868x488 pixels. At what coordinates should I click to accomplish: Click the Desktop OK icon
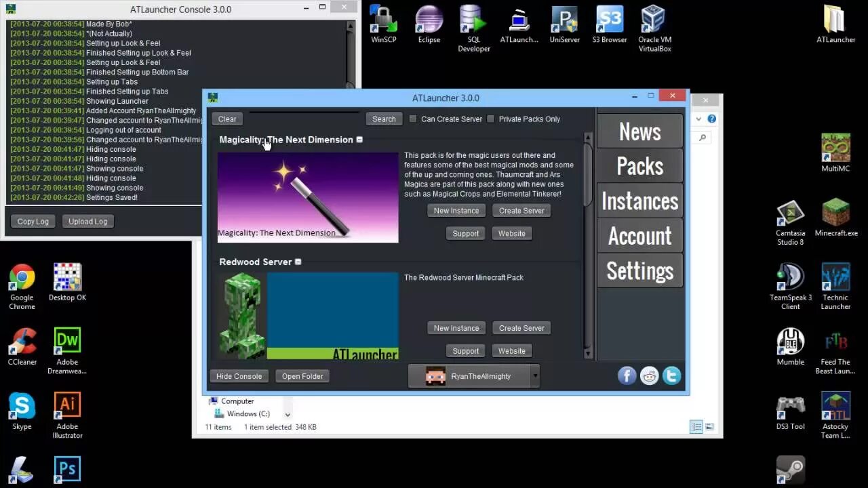pyautogui.click(x=67, y=283)
